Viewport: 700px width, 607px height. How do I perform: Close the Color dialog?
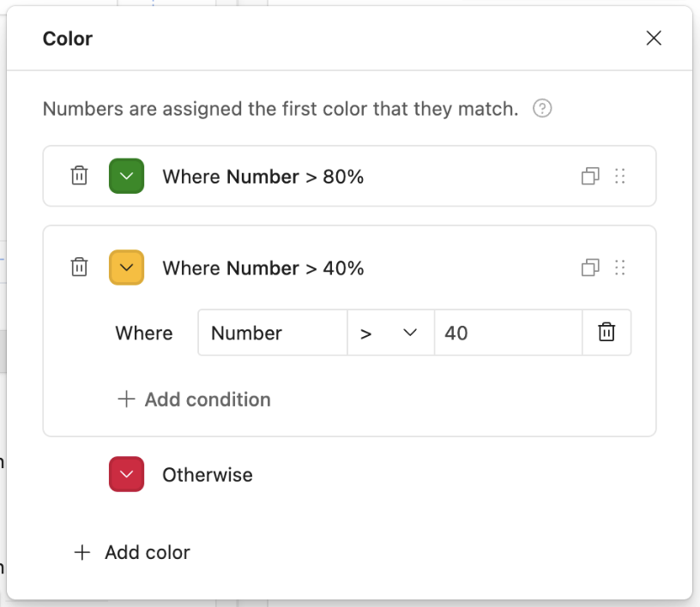coord(654,39)
